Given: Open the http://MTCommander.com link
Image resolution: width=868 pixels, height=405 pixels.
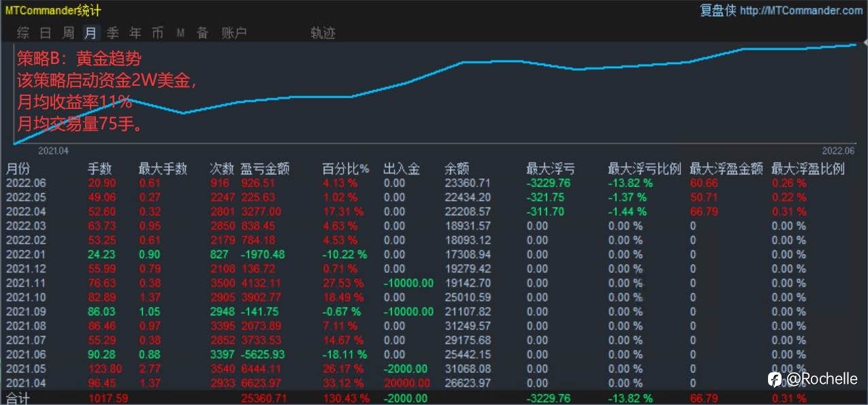Looking at the screenshot, I should [801, 10].
